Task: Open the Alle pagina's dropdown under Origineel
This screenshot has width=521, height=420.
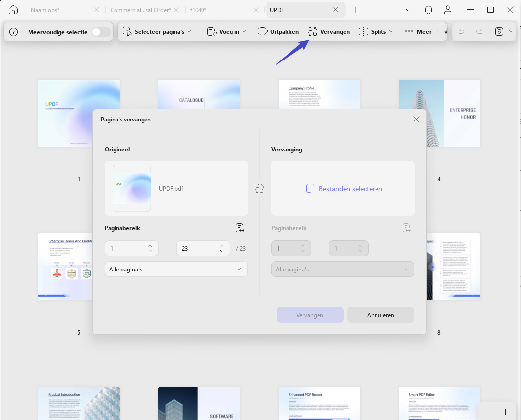Action: [176, 269]
